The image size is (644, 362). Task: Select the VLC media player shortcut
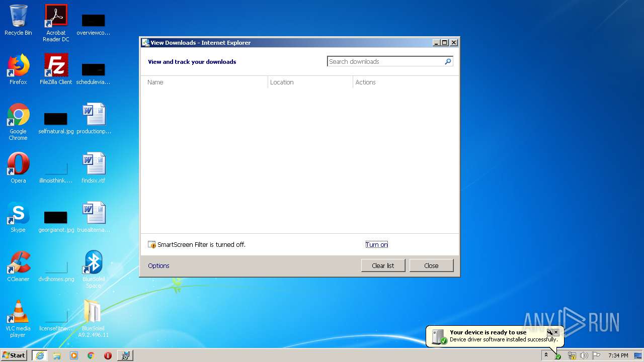(18, 319)
